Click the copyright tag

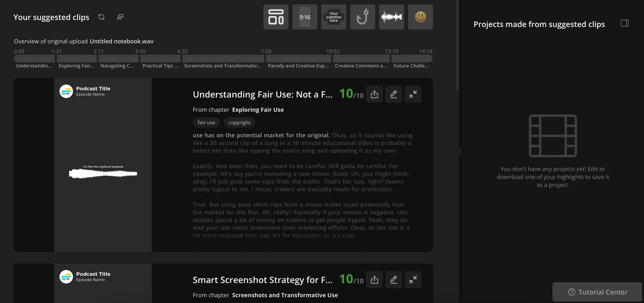point(239,122)
